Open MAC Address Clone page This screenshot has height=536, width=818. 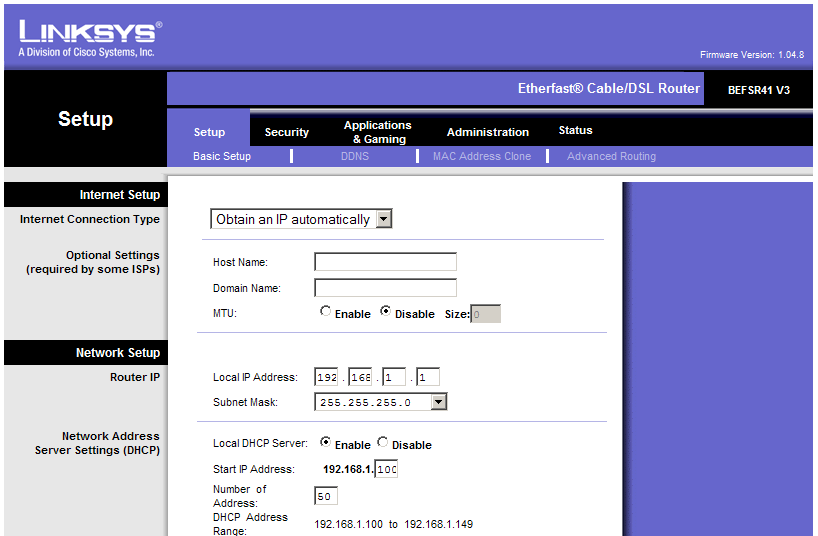coord(482,156)
